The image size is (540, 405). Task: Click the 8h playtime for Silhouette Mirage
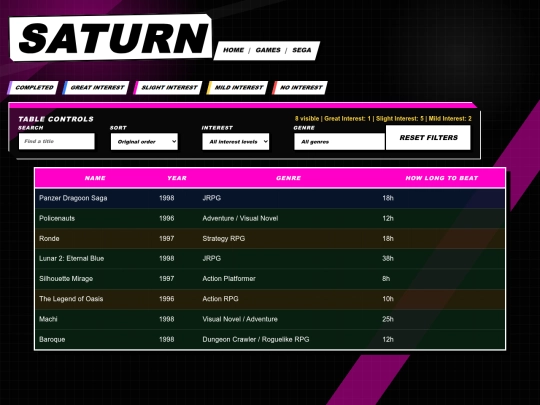tap(386, 279)
